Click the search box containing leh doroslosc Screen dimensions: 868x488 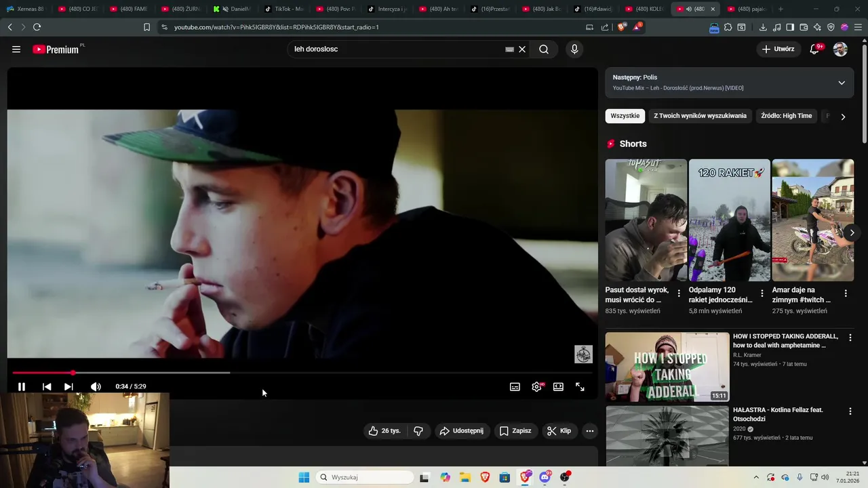pos(397,49)
